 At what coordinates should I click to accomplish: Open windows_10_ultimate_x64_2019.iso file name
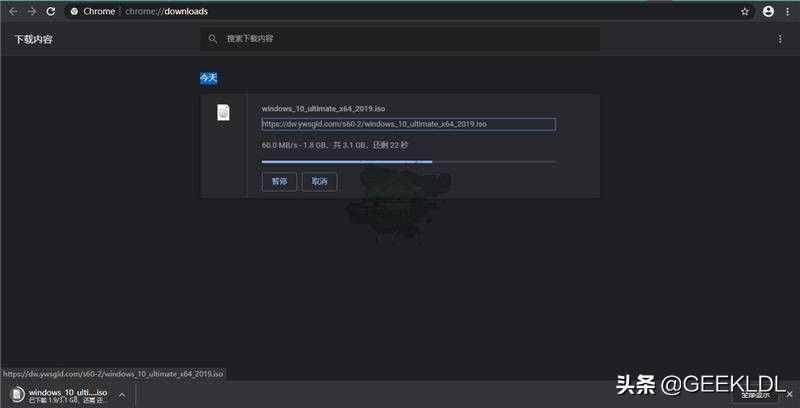323,109
